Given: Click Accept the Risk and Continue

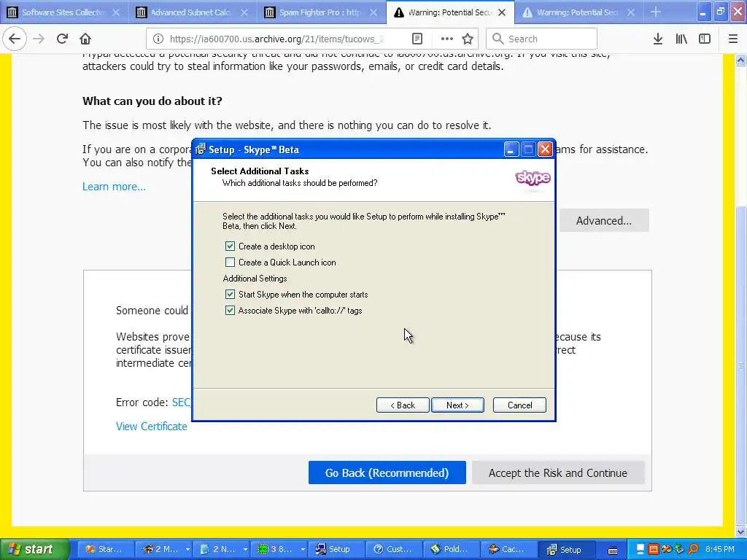Looking at the screenshot, I should pos(558,472).
